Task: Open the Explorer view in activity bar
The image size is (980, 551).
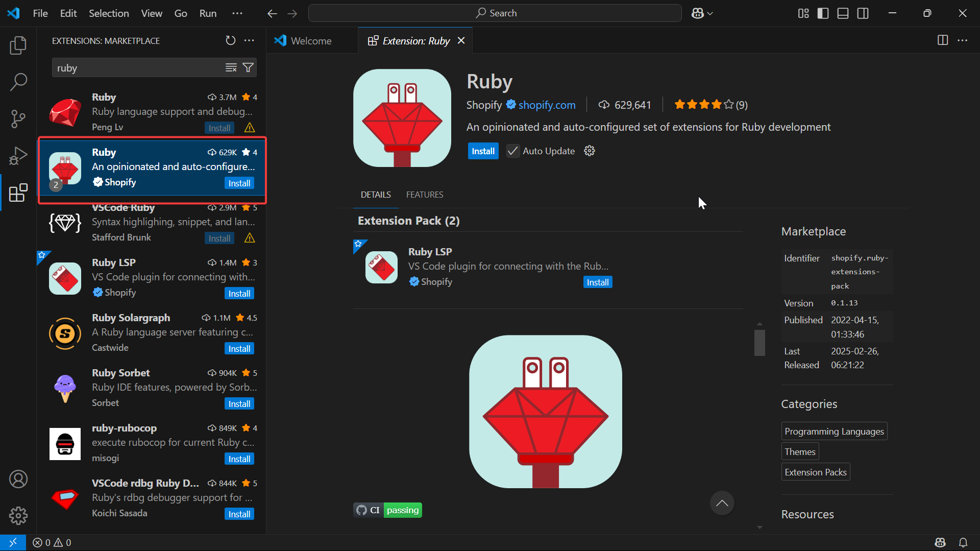Action: [18, 45]
